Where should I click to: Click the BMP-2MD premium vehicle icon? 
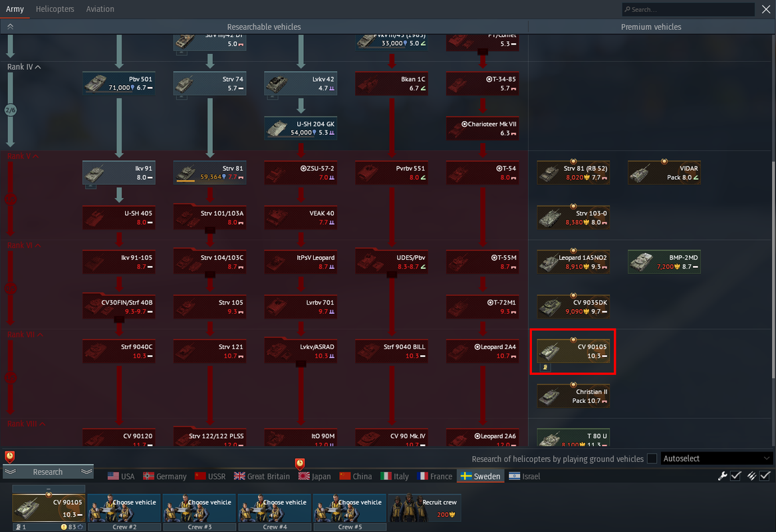coord(642,262)
